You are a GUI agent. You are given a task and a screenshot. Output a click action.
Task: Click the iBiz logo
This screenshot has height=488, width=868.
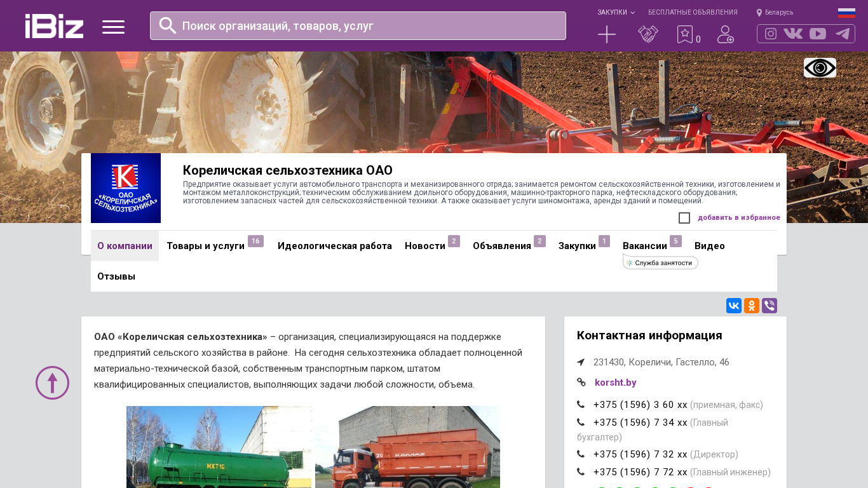[x=54, y=26]
